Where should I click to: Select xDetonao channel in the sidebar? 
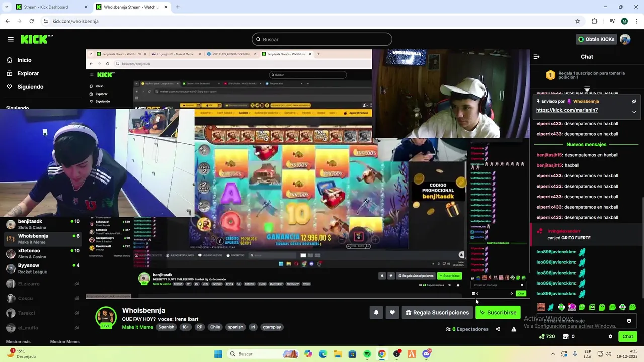[43, 254]
